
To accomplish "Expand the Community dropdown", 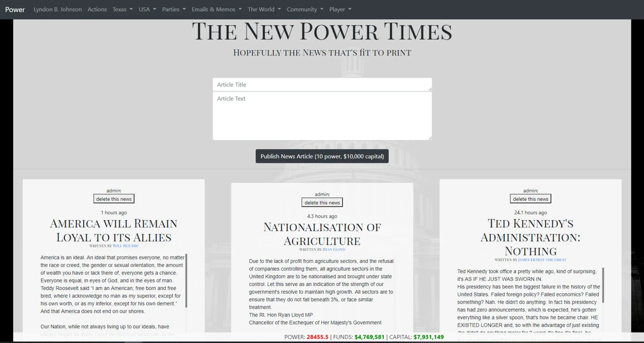I will pos(305,9).
